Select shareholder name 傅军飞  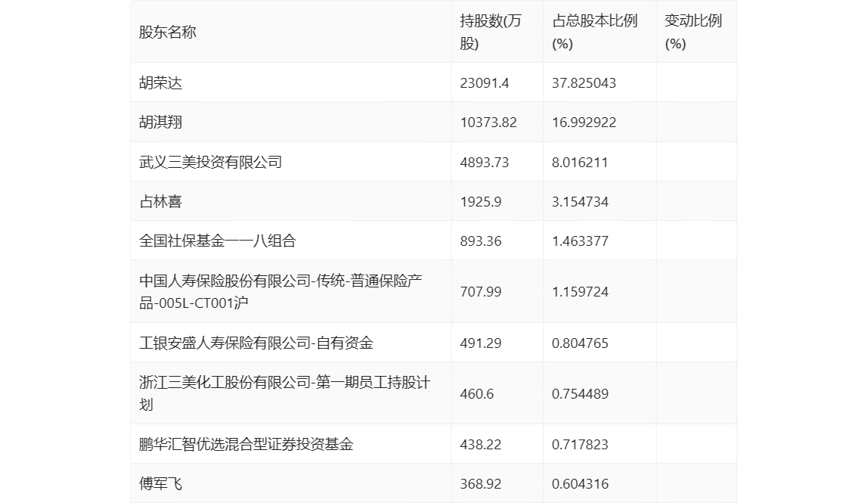160,483
